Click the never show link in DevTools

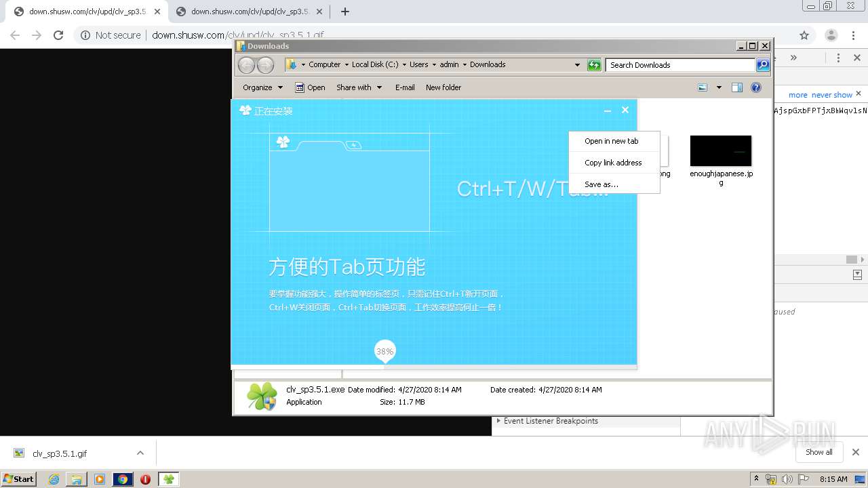pos(832,95)
